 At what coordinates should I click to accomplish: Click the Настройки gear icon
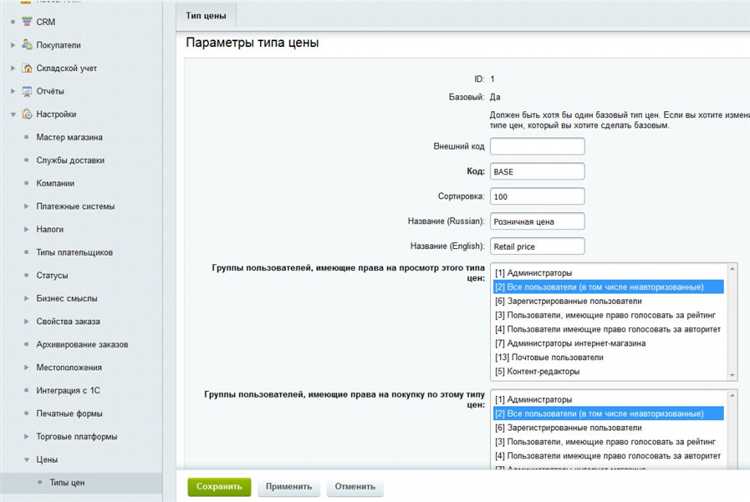coord(27,114)
